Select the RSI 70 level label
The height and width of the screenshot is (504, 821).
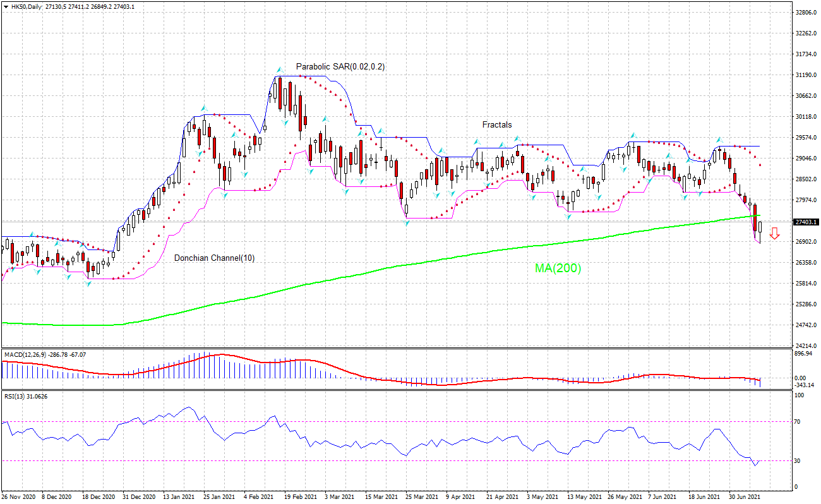click(x=799, y=421)
